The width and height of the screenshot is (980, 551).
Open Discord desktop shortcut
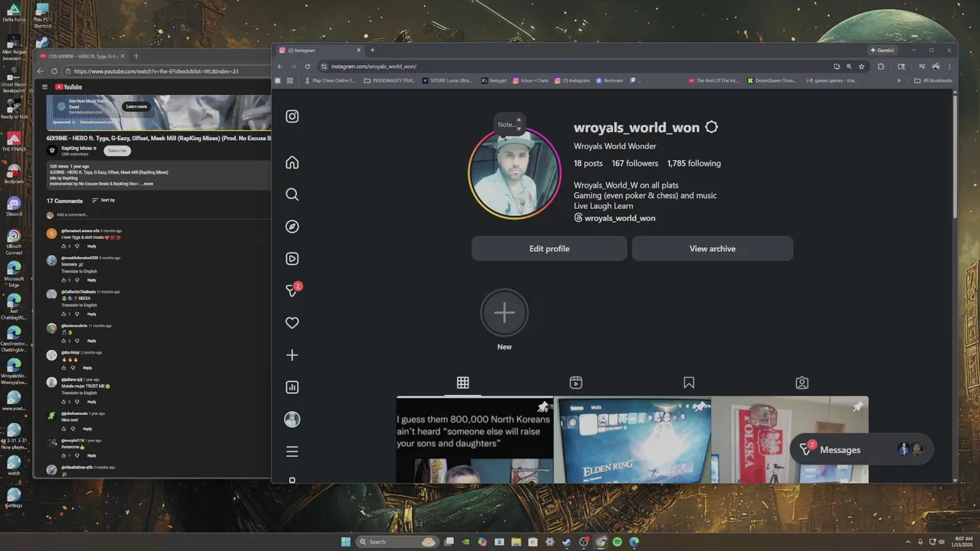tap(14, 206)
